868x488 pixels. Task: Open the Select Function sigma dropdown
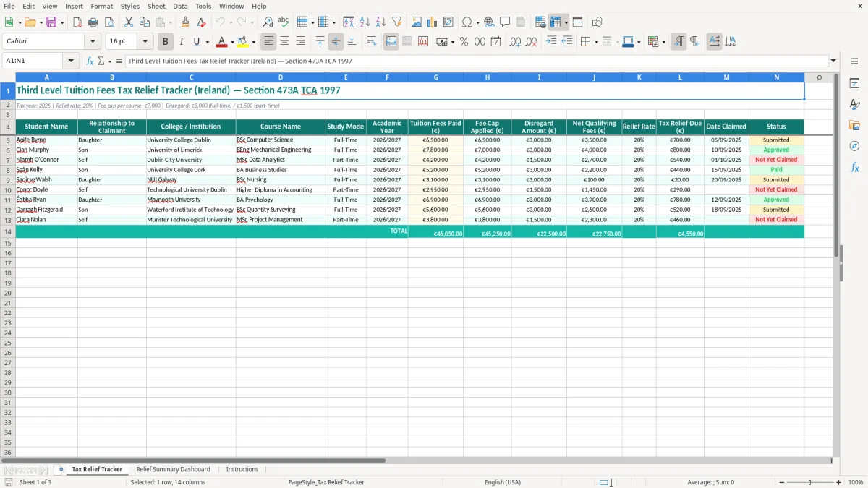109,61
